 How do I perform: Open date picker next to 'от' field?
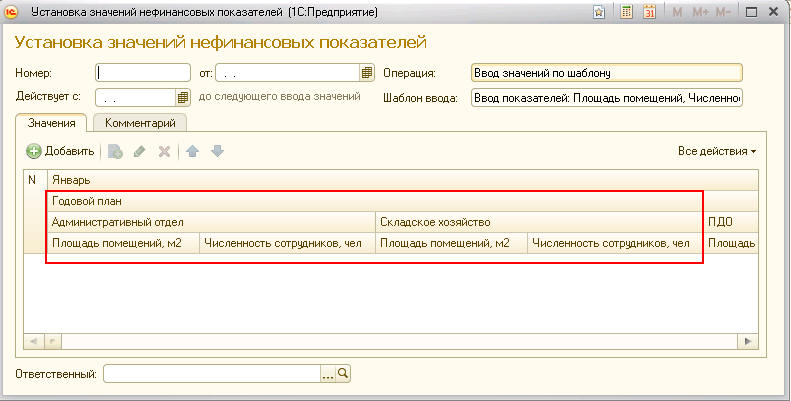click(x=367, y=73)
